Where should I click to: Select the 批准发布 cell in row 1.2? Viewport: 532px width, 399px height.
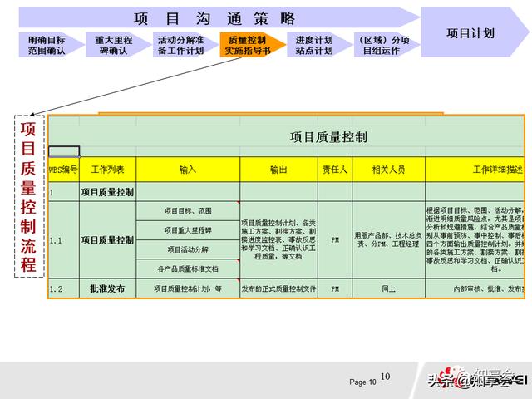(107, 289)
